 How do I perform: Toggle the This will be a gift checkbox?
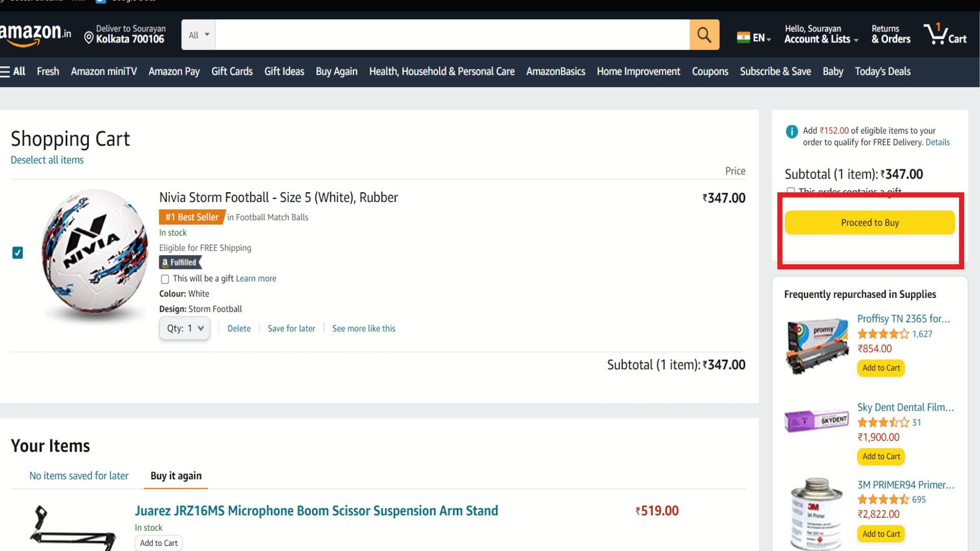coord(164,279)
